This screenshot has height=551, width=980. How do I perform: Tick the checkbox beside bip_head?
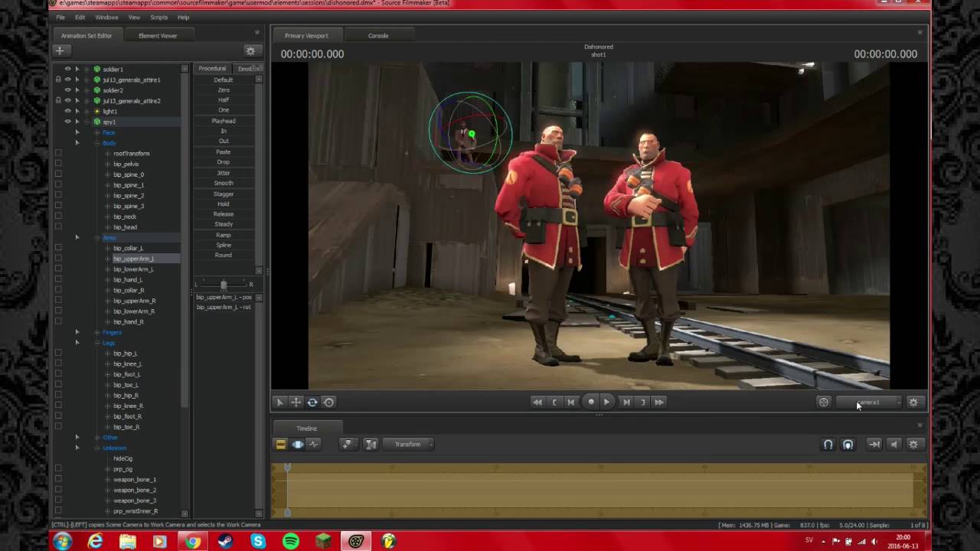pos(58,227)
